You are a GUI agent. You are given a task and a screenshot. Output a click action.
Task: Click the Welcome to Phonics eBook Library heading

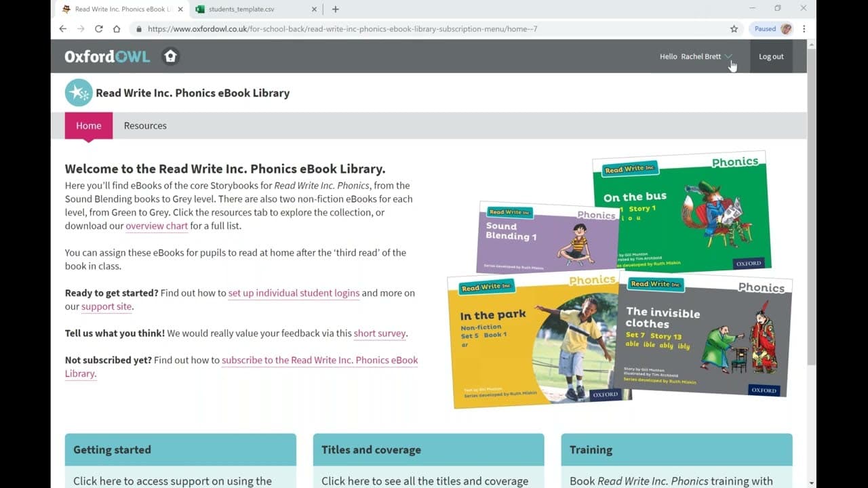click(x=225, y=169)
